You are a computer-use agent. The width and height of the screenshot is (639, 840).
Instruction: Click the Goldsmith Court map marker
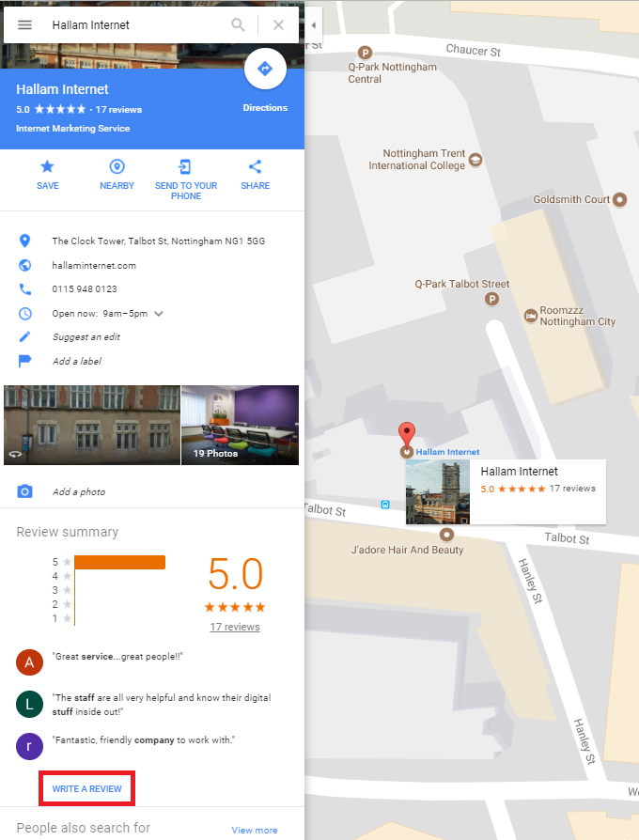(x=619, y=199)
